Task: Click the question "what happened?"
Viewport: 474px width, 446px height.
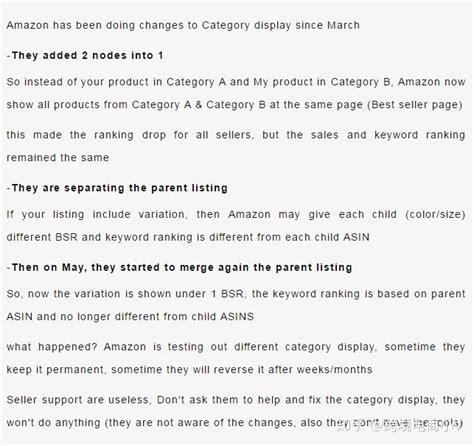Action: pyautogui.click(x=52, y=347)
